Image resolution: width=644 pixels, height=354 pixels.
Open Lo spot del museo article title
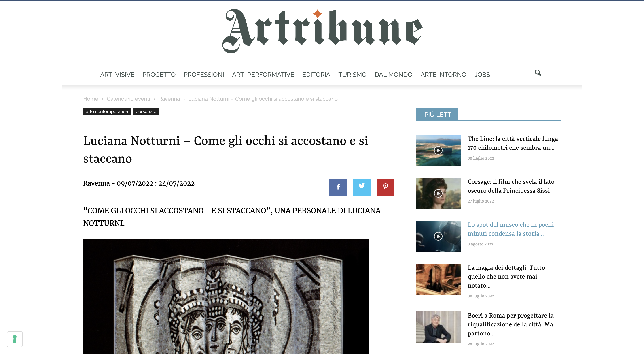[511, 229]
